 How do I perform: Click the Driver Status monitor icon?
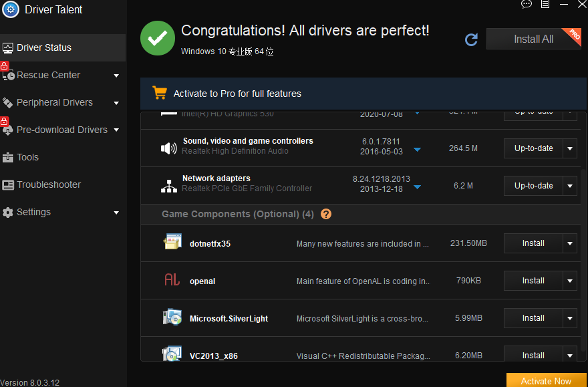coord(8,47)
